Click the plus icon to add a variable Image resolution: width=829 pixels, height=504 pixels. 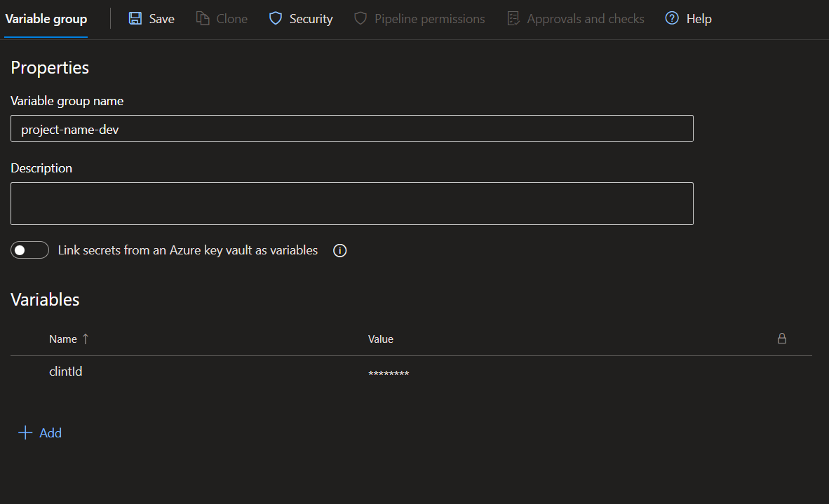tap(25, 433)
